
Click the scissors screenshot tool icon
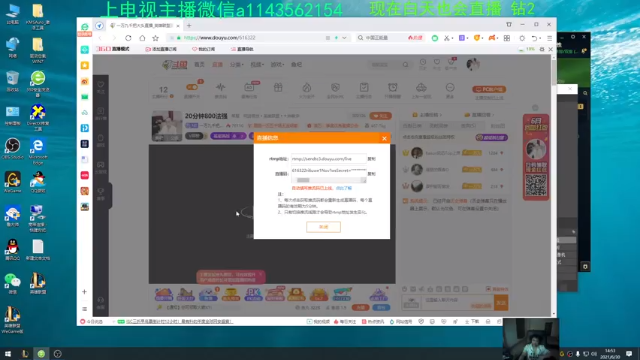447,38
